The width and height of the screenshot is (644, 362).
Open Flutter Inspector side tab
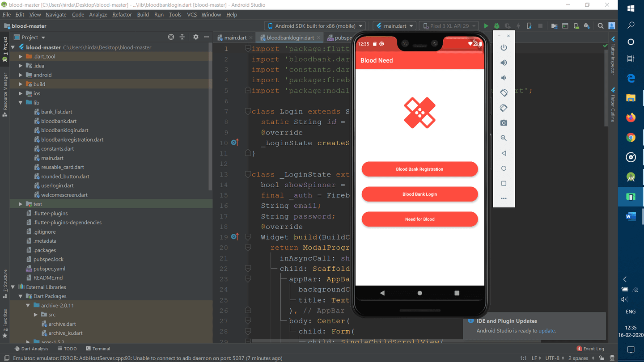pyautogui.click(x=613, y=56)
